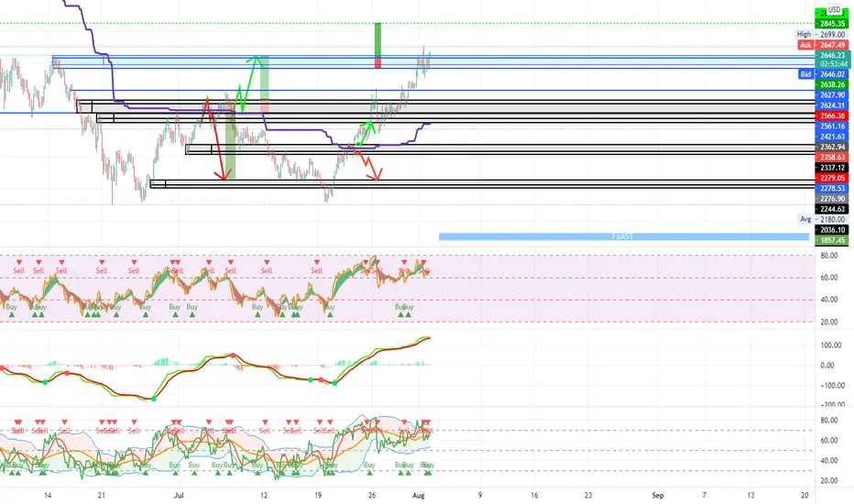The width and height of the screenshot is (854, 504).
Task: Select the blue 2421.63 price label
Action: (x=832, y=137)
